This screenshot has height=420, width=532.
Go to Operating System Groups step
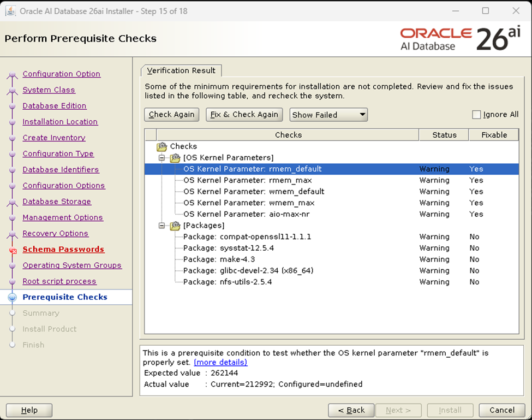pyautogui.click(x=72, y=265)
